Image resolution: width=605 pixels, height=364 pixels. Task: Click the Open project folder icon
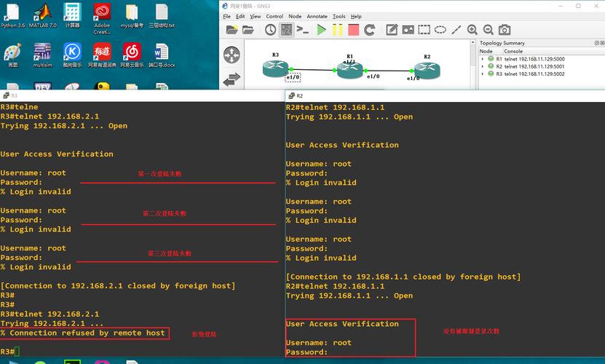click(x=248, y=30)
